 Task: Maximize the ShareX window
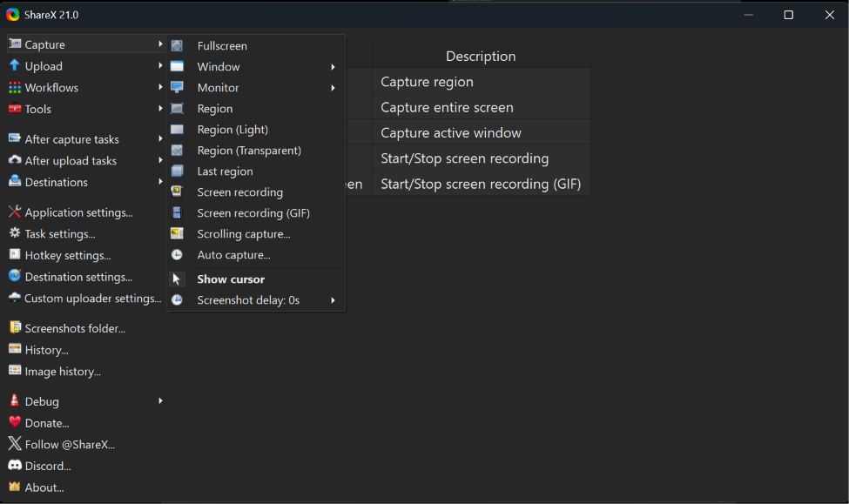point(788,15)
